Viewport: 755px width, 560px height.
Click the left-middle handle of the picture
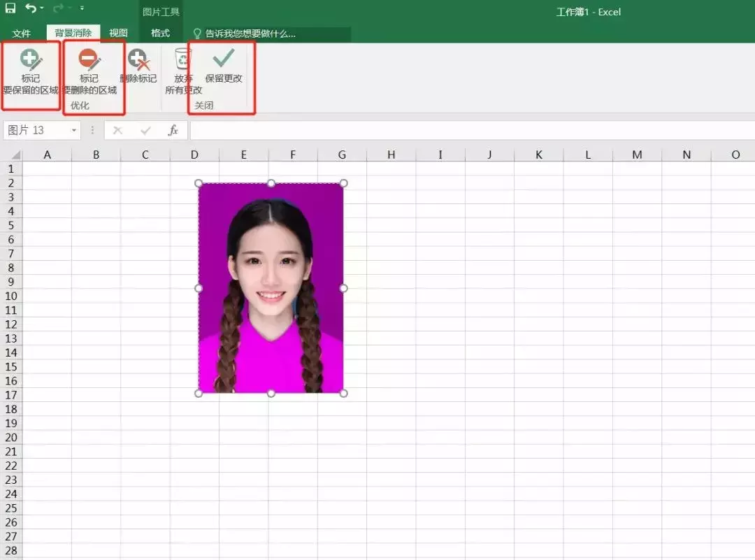tap(199, 288)
